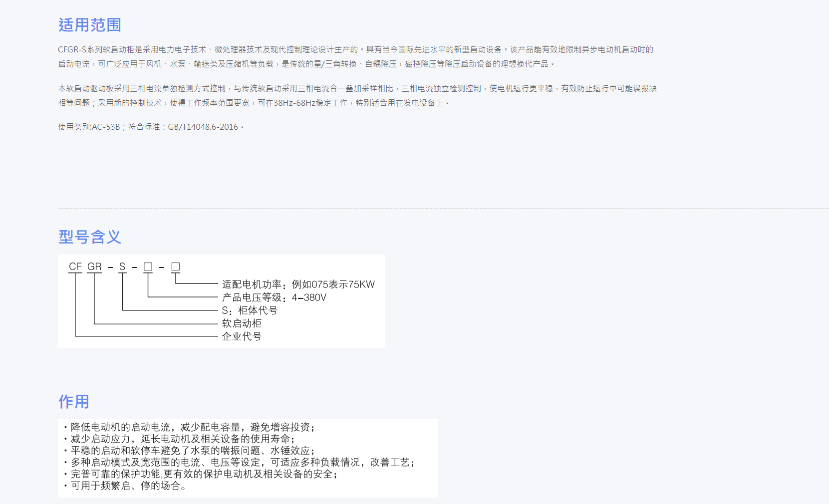
Task: Click the last empty square in model code
Action: [175, 266]
